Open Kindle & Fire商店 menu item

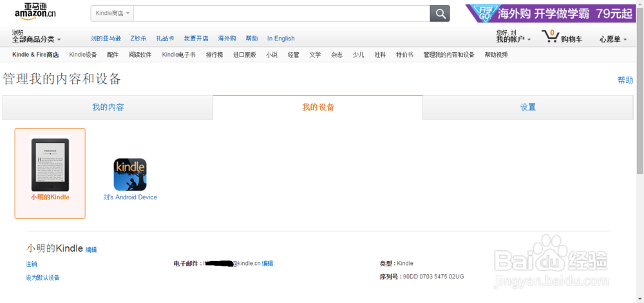click(35, 55)
